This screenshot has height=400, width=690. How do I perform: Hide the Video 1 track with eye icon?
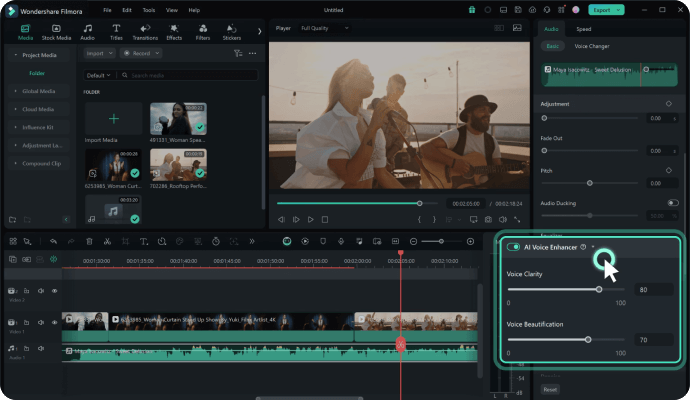coord(54,322)
